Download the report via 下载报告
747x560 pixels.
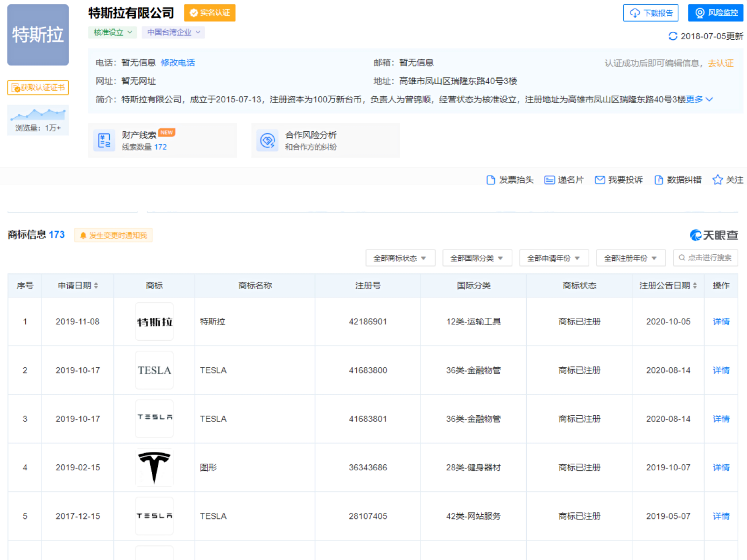point(650,13)
